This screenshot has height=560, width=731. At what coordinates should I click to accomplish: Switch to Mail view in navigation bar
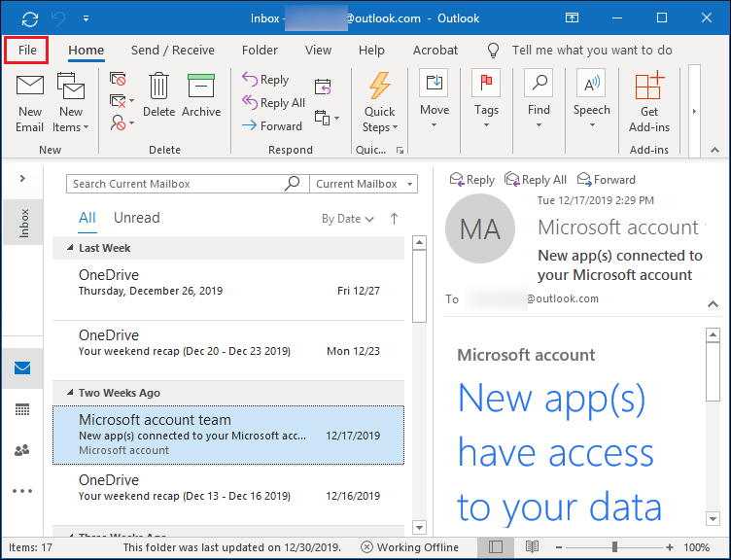22,368
